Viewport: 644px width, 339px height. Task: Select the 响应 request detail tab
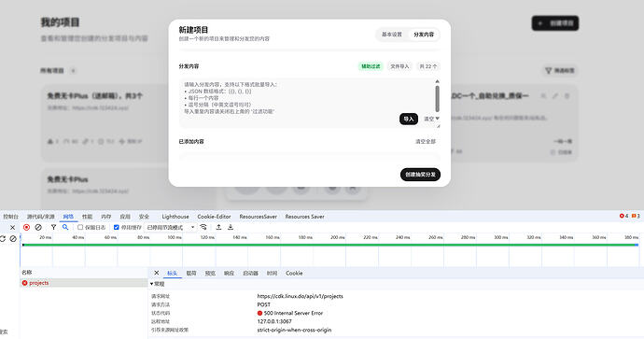coord(229,274)
